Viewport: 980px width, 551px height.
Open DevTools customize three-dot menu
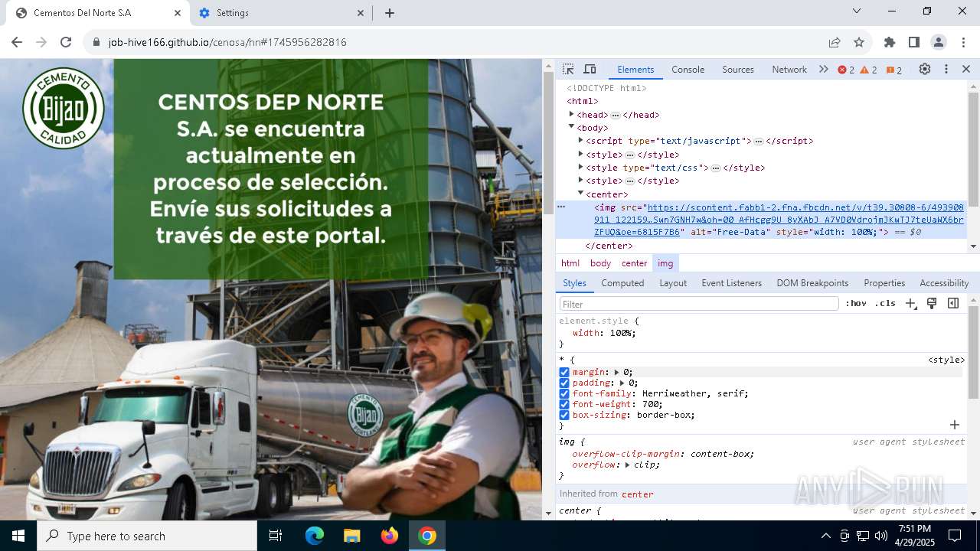[946, 69]
